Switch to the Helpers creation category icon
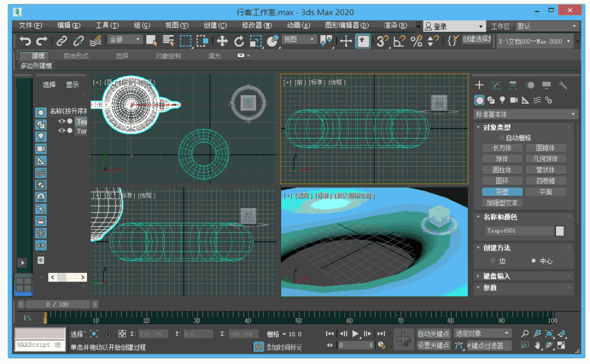The width and height of the screenshot is (590, 364). coord(525,100)
